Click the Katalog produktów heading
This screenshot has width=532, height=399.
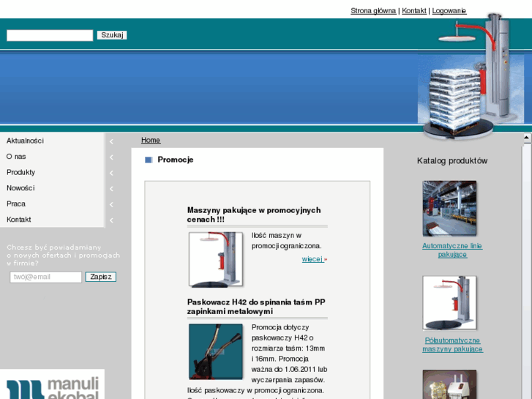[452, 161]
